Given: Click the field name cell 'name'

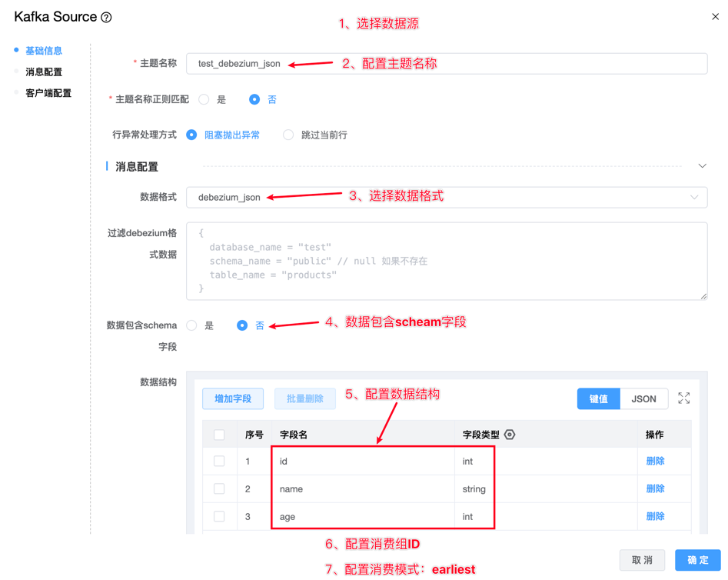Looking at the screenshot, I should point(363,489).
